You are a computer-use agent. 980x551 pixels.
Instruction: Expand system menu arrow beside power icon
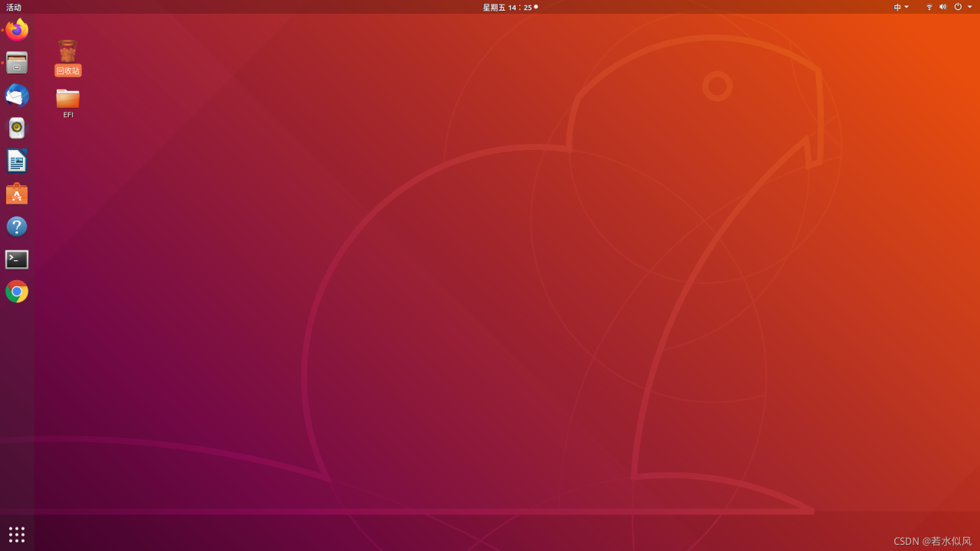point(970,7)
